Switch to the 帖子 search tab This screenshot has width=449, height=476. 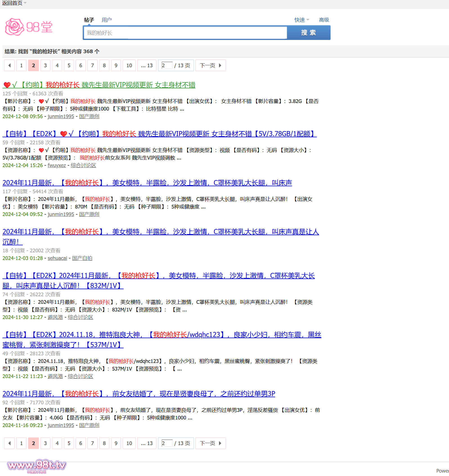[x=89, y=20]
